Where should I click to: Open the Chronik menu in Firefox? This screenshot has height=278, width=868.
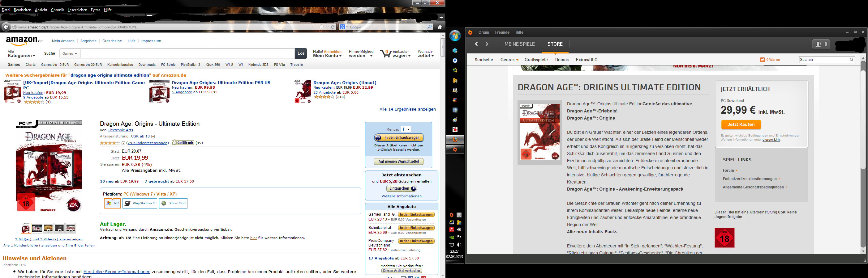coord(57,10)
